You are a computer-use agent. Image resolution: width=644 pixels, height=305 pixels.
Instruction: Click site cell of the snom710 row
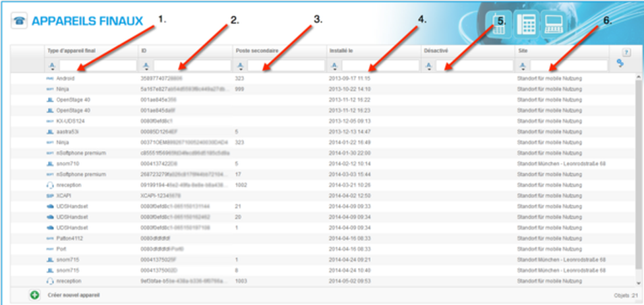[562, 164]
